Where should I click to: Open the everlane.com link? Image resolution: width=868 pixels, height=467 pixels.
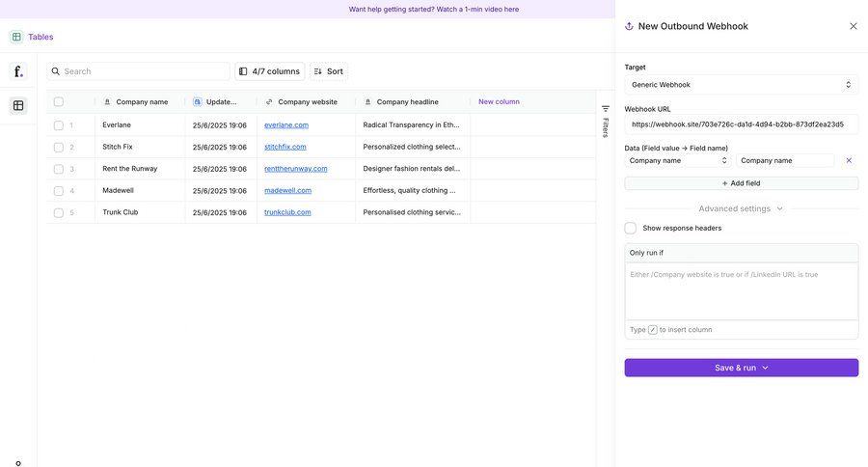(286, 125)
